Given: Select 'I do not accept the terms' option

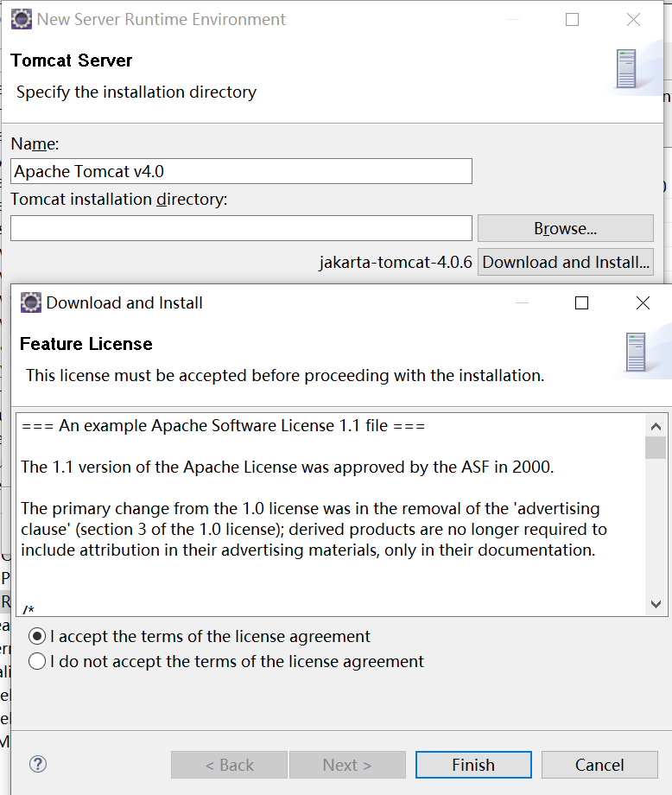Looking at the screenshot, I should (37, 661).
